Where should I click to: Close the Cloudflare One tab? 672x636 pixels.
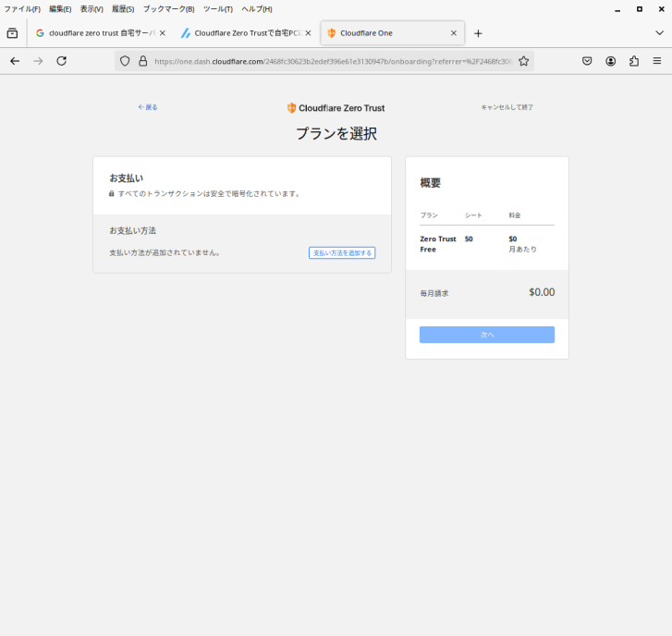[454, 33]
